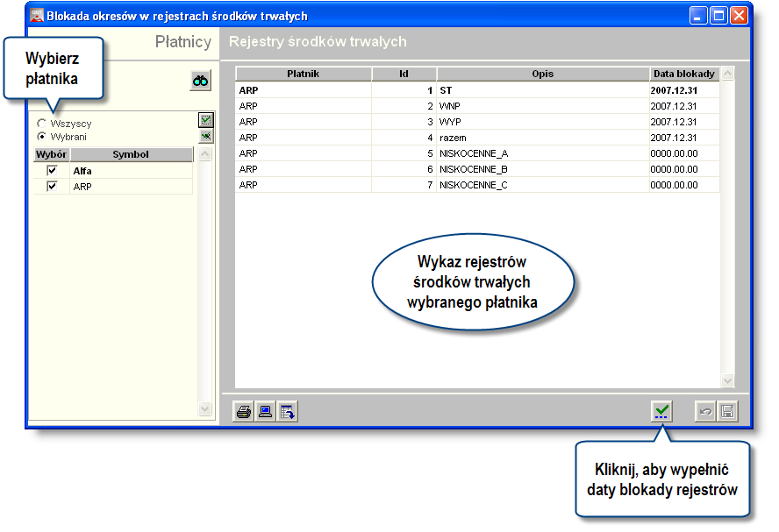Close the Blokada okresów window
The height and width of the screenshot is (532, 779).
(739, 16)
